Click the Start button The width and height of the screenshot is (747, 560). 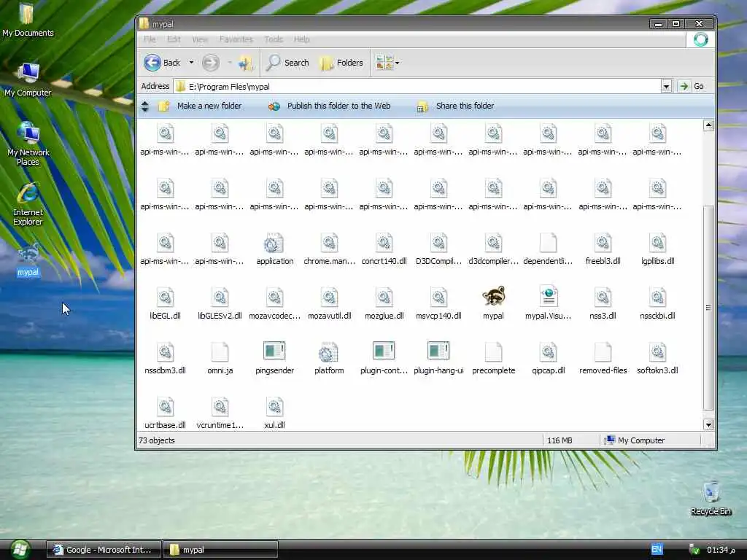pyautogui.click(x=19, y=550)
